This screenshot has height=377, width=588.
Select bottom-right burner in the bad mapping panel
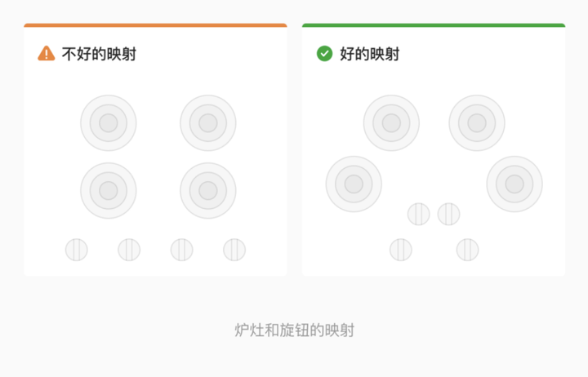tap(208, 190)
